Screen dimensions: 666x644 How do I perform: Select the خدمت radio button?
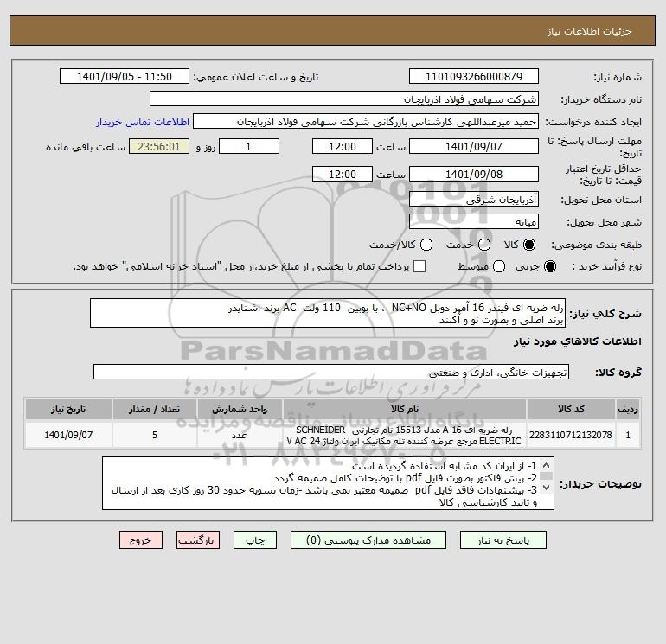(x=484, y=245)
